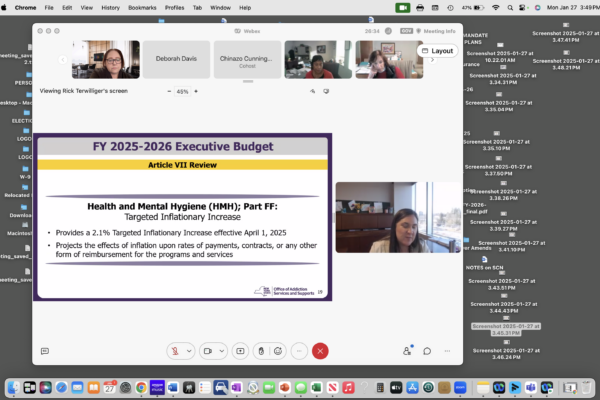Click the filmstrip collapse handle
The height and width of the screenshot is (400, 600).
tap(248, 82)
